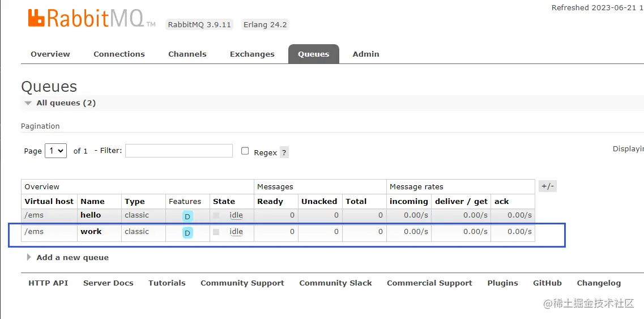Sort by the Total column header
Viewport: 644px width, 319px height.
[356, 202]
